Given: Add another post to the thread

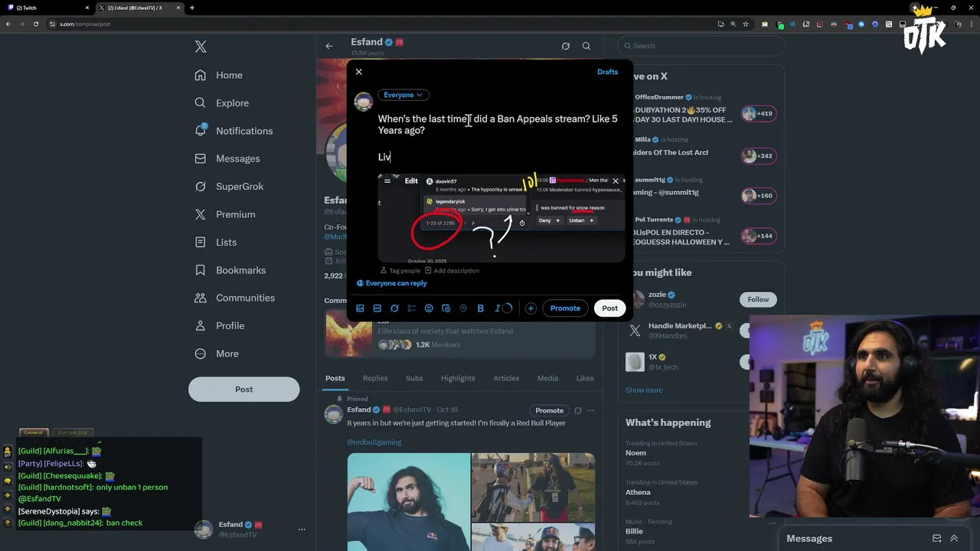Looking at the screenshot, I should pos(531,308).
